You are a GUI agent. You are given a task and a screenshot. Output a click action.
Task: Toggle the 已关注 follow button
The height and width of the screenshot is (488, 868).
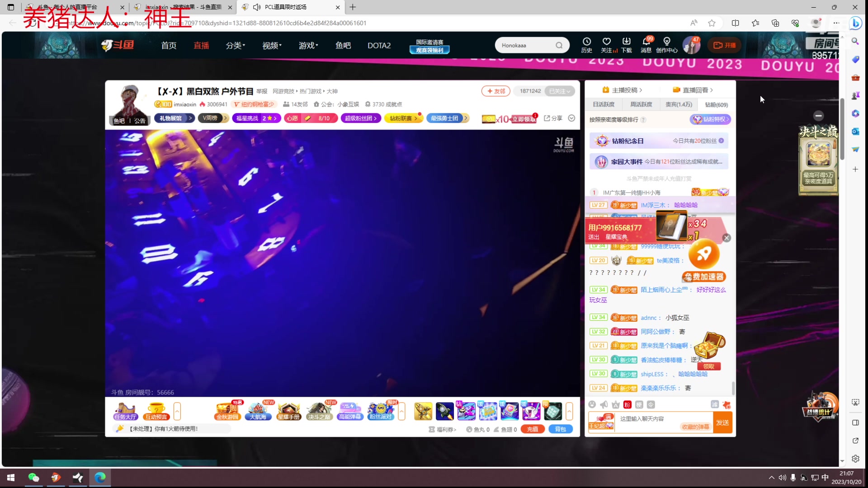tap(560, 91)
